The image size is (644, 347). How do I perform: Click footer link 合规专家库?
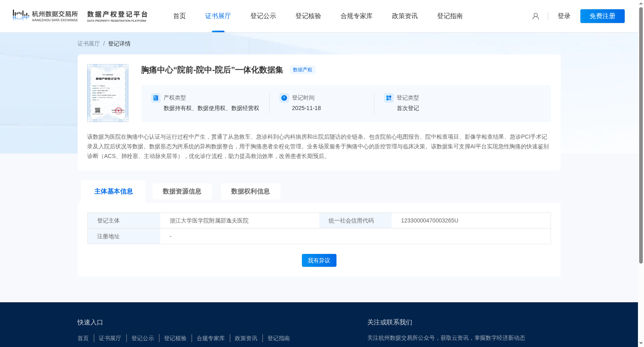tap(211, 338)
